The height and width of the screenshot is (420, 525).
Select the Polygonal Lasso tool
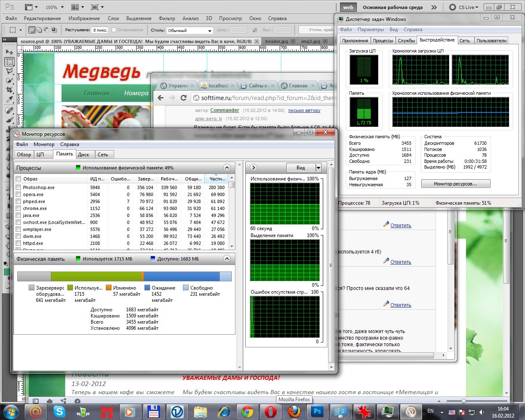point(9,71)
